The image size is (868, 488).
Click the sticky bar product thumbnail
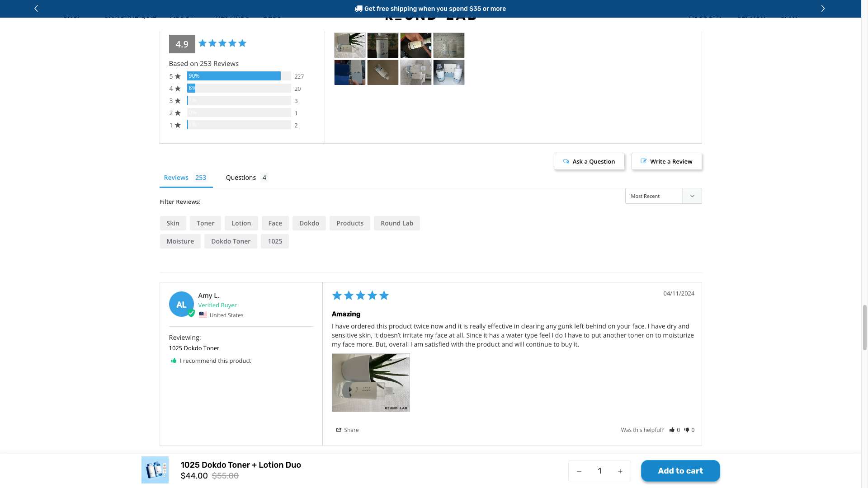click(x=155, y=470)
